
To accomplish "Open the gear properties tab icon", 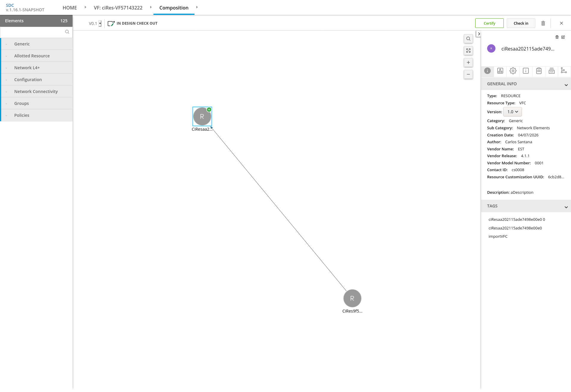I will click(x=513, y=71).
